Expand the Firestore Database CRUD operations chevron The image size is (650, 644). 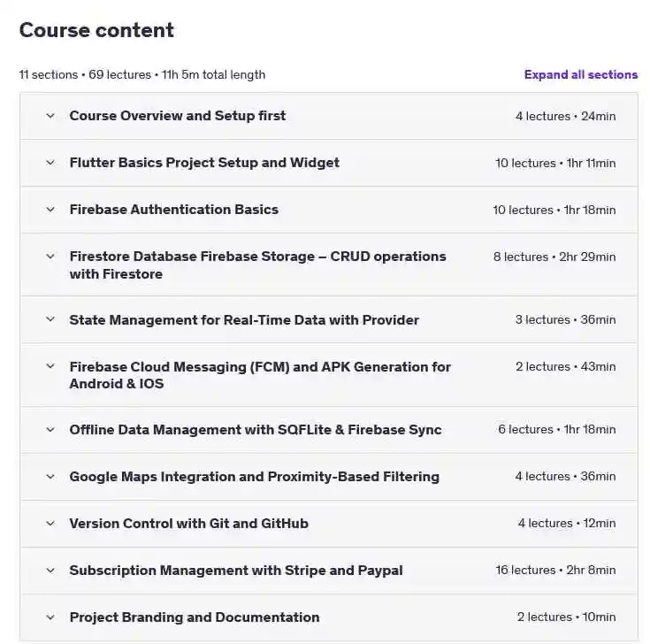(50, 257)
